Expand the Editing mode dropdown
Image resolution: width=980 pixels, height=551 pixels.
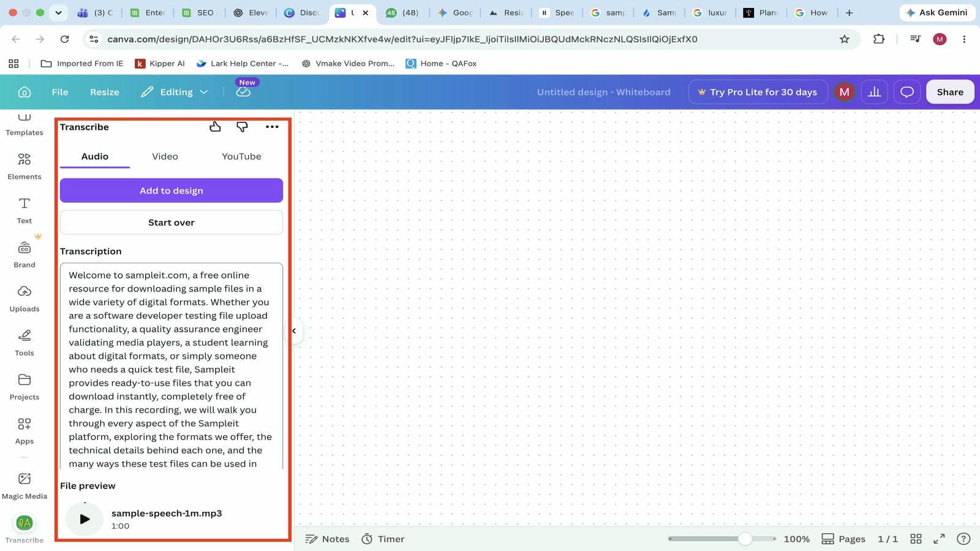[x=175, y=92]
